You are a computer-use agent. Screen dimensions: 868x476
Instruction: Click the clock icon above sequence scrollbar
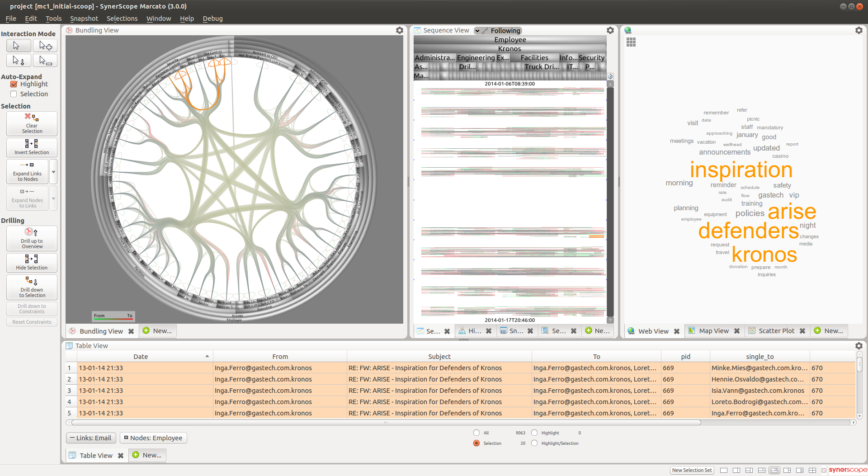610,76
